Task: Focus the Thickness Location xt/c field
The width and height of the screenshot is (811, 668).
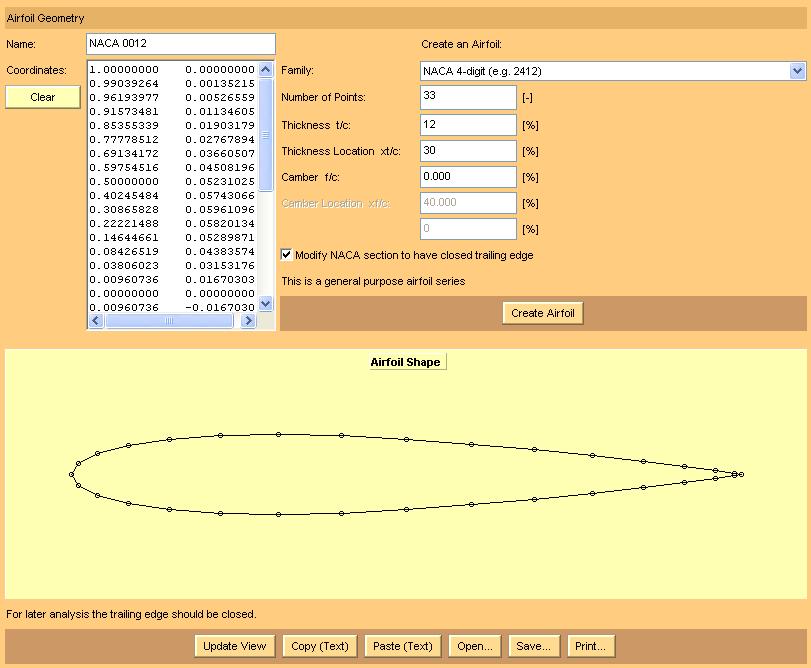Action: tap(468, 151)
